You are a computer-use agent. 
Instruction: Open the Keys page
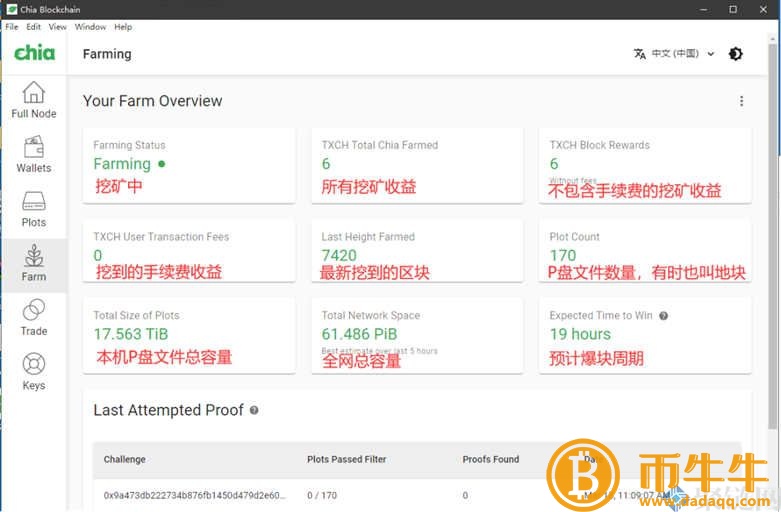pos(34,372)
